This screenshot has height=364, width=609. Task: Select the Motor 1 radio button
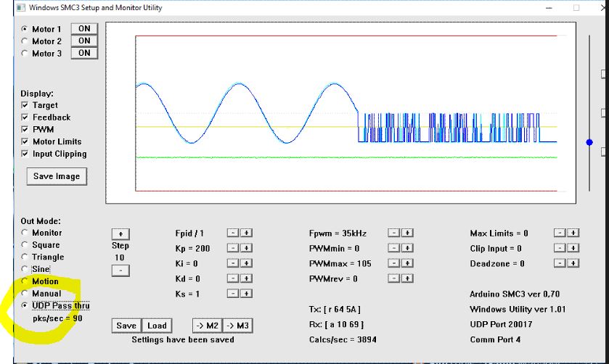[x=25, y=29]
